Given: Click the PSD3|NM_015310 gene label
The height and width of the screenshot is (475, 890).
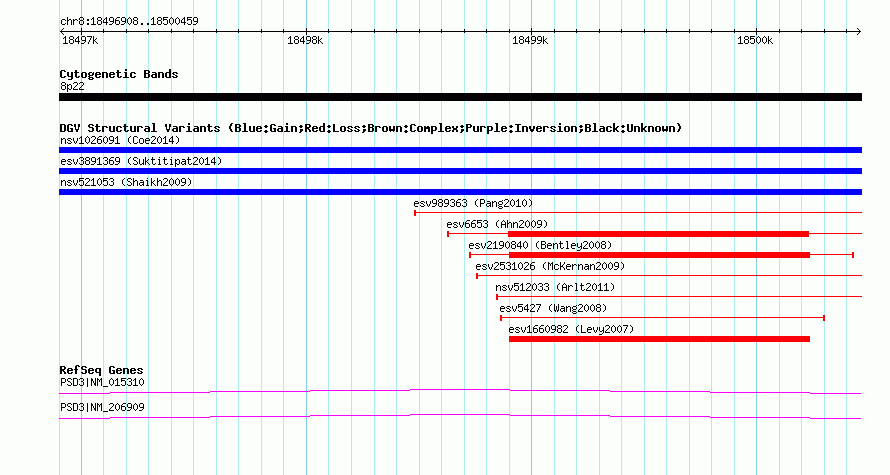Looking at the screenshot, I should click(102, 382).
